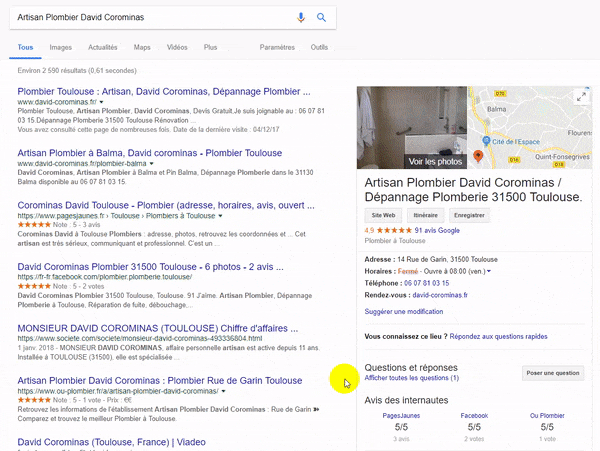Viewport: 600px width, 451px height.
Task: Open dropdown arrow next to www.david-corominas.fr/
Action: coord(101,102)
